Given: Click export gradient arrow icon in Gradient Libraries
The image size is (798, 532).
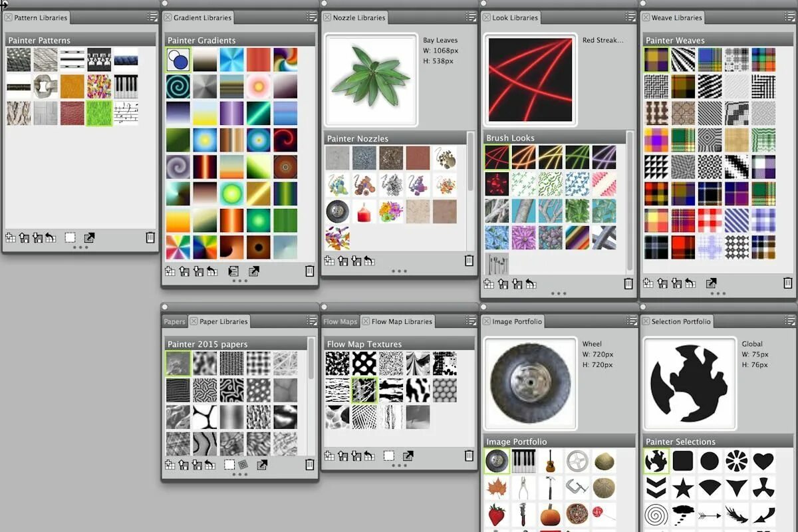Looking at the screenshot, I should tap(253, 271).
